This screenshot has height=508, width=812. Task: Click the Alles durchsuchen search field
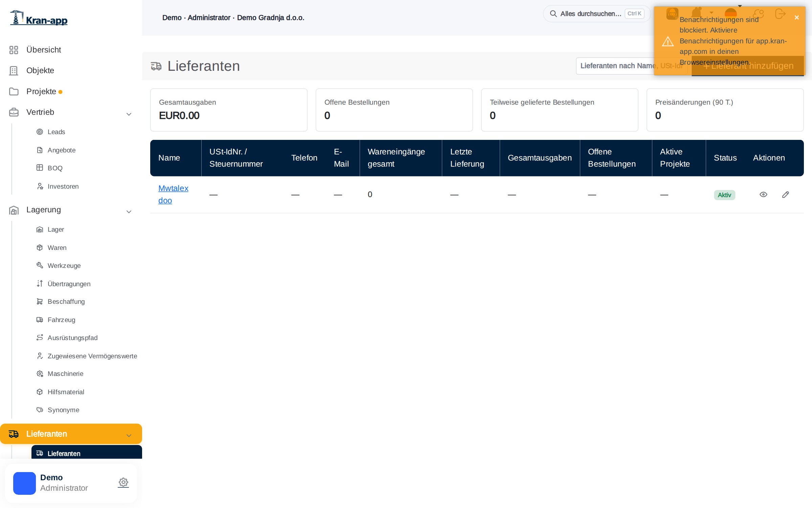[596, 14]
